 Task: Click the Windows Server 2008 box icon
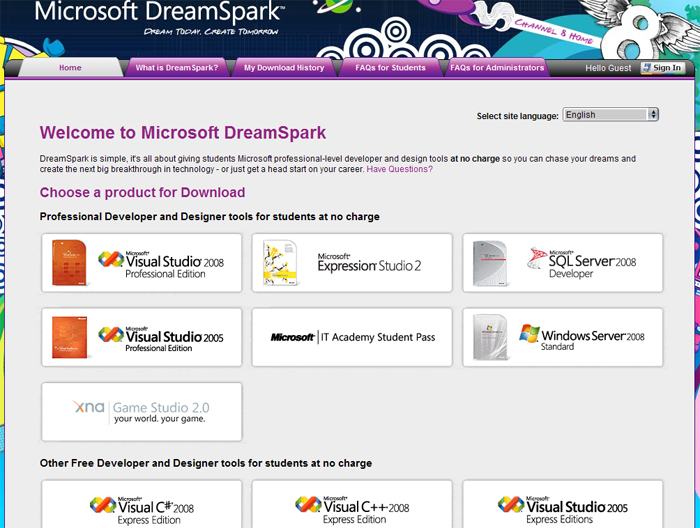[x=491, y=337]
